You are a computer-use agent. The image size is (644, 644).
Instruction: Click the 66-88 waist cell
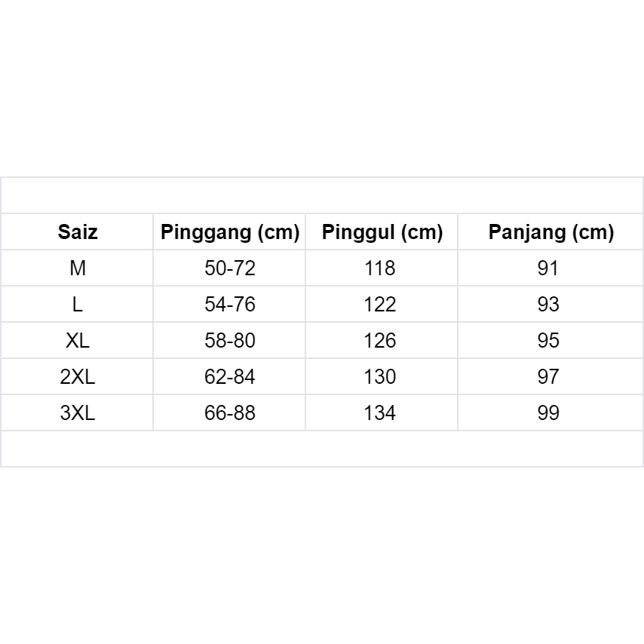click(x=230, y=413)
